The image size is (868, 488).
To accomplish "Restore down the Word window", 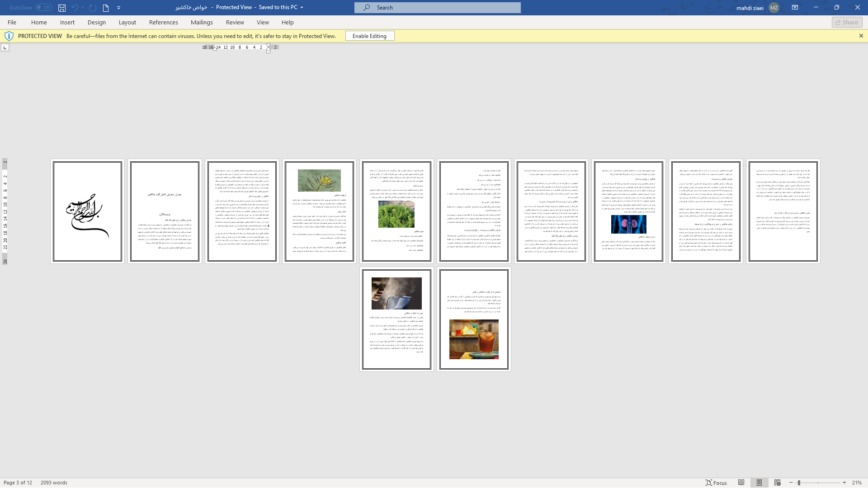I will [x=837, y=8].
